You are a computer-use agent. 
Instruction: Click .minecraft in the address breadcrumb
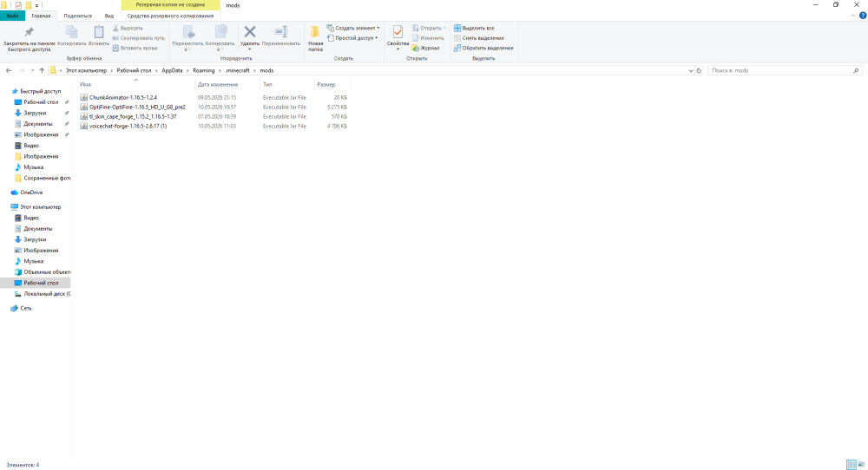coord(238,71)
